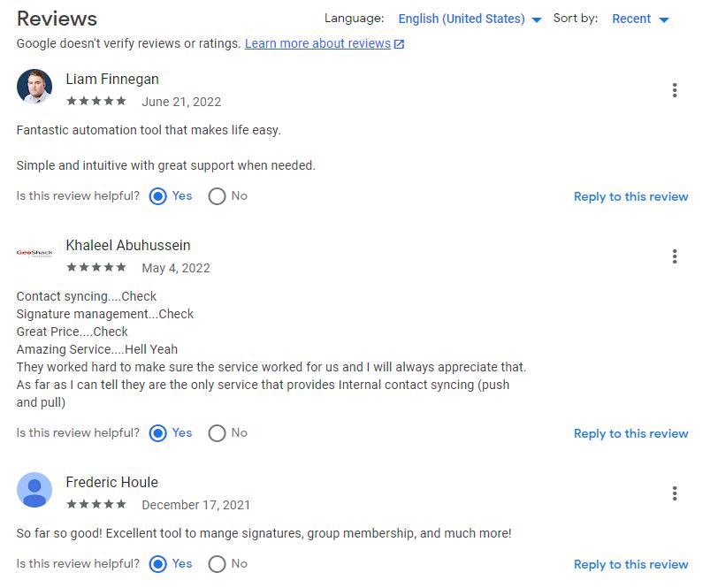Open more options for Frederic Houle's review
Image resolution: width=718 pixels, height=588 pixels.
pos(674,493)
